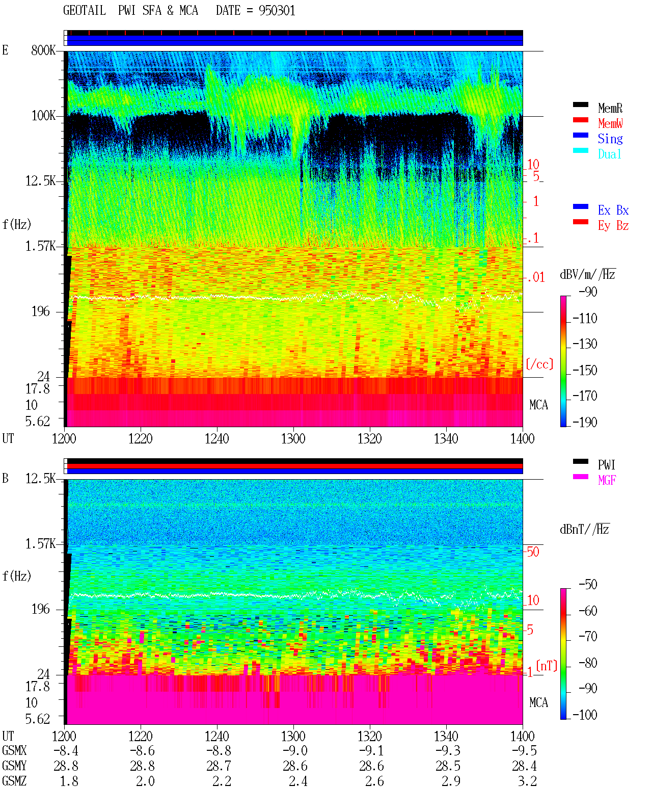This screenshot has height=812, width=652.
Task: Click the red MemW legend swatch
Action: click(x=581, y=120)
